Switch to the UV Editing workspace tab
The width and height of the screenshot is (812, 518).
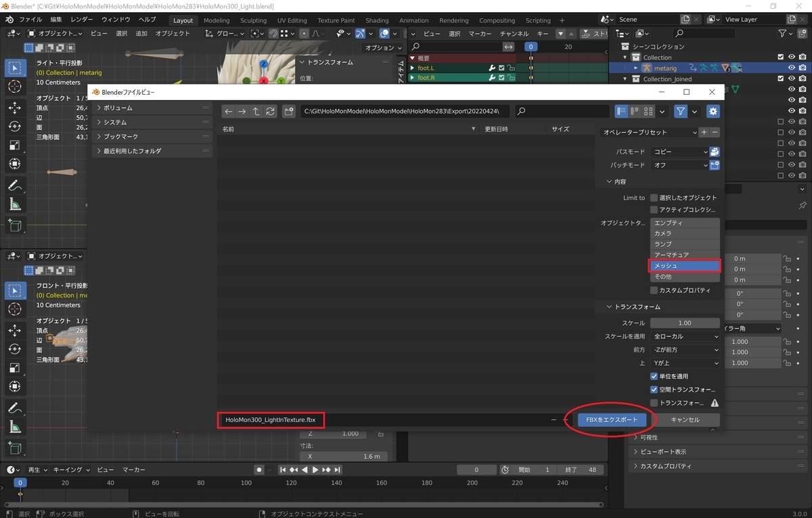[x=292, y=20]
